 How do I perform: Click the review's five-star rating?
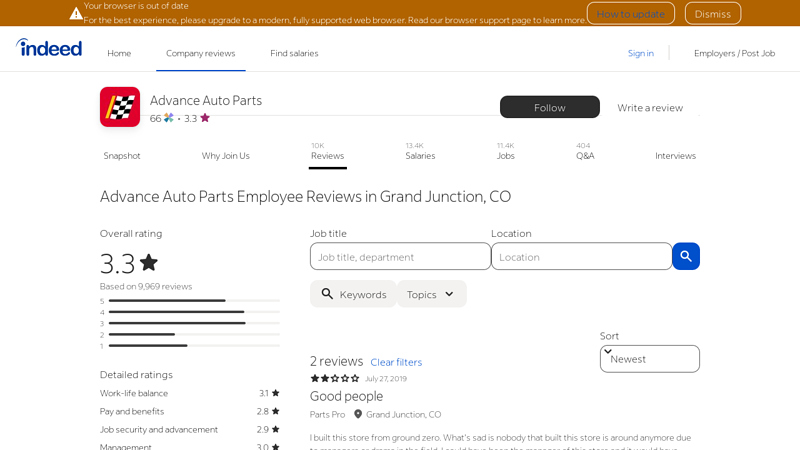point(335,379)
